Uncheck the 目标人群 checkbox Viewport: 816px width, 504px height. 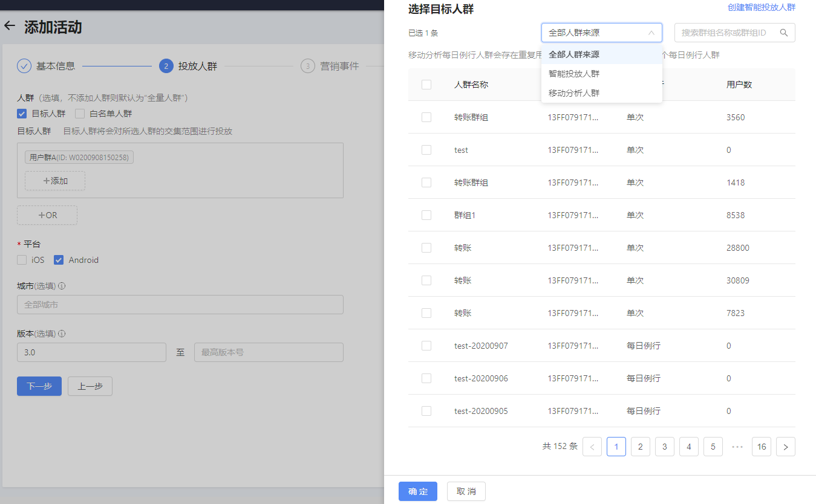click(x=22, y=113)
